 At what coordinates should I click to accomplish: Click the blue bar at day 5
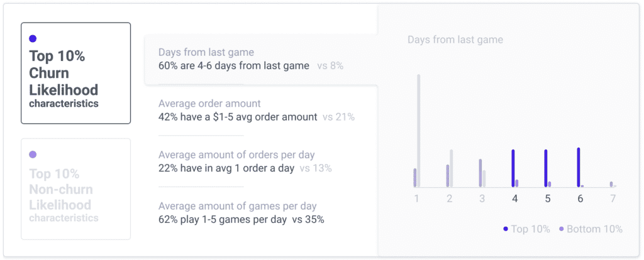pos(546,168)
